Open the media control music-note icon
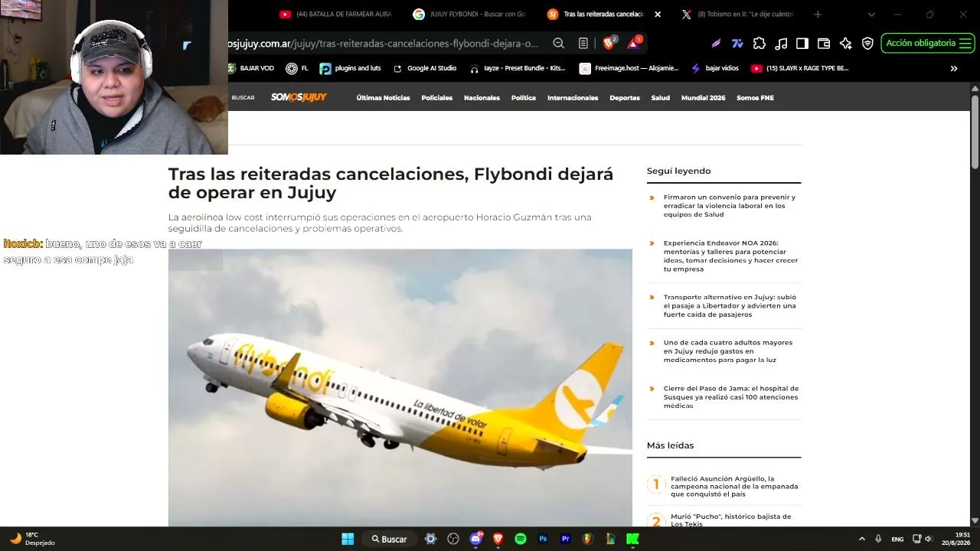This screenshot has height=551, width=980. (x=781, y=44)
